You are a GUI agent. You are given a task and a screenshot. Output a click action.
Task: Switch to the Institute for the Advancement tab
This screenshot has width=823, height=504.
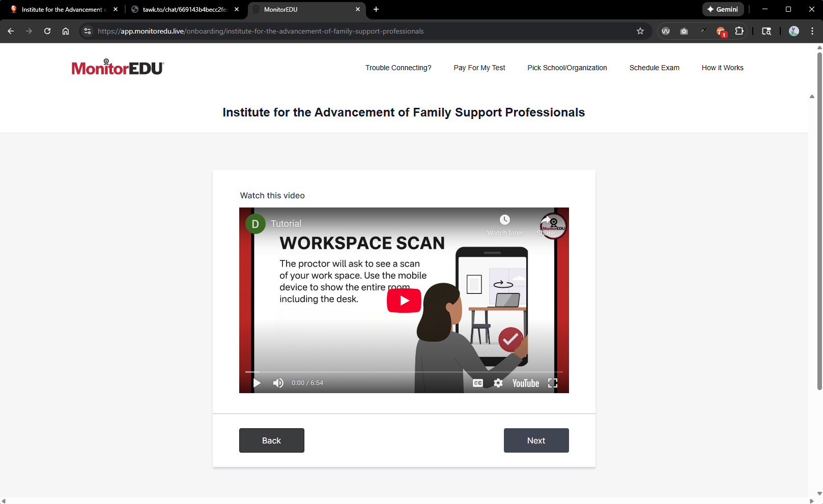pyautogui.click(x=64, y=9)
